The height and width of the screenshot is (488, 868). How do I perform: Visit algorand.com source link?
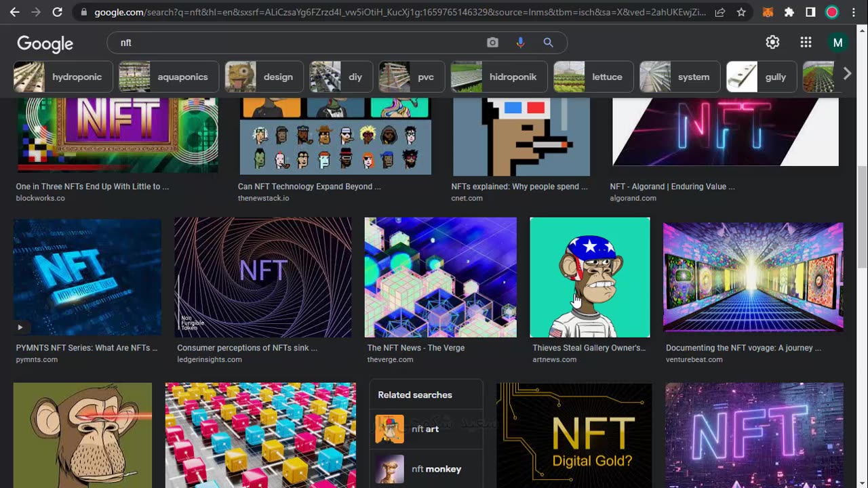633,198
